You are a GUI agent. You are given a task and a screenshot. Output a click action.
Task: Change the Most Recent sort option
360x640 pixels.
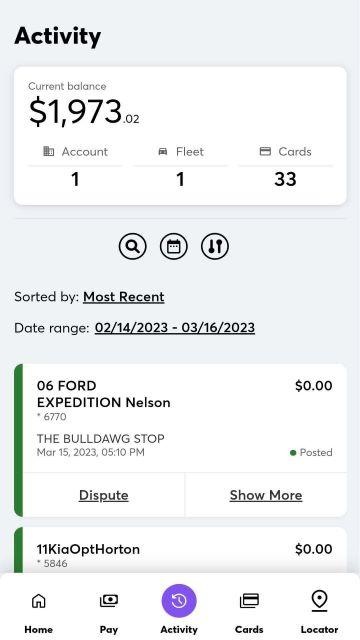(x=124, y=297)
